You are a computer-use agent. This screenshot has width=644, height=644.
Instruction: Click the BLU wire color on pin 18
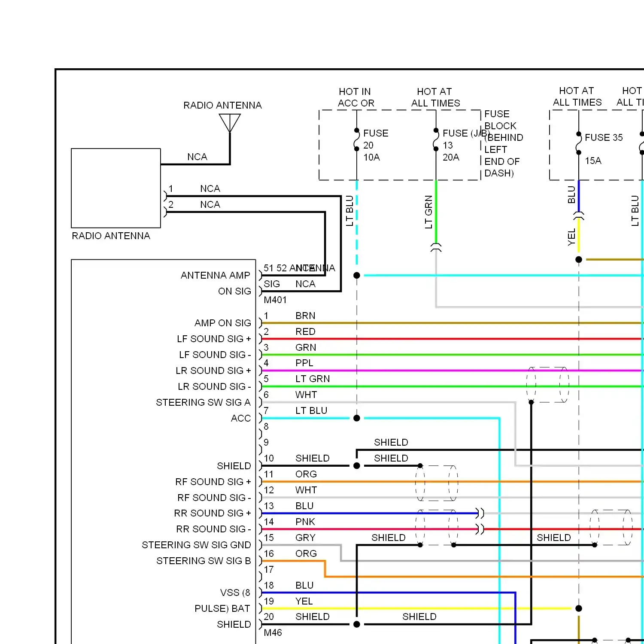(x=304, y=585)
